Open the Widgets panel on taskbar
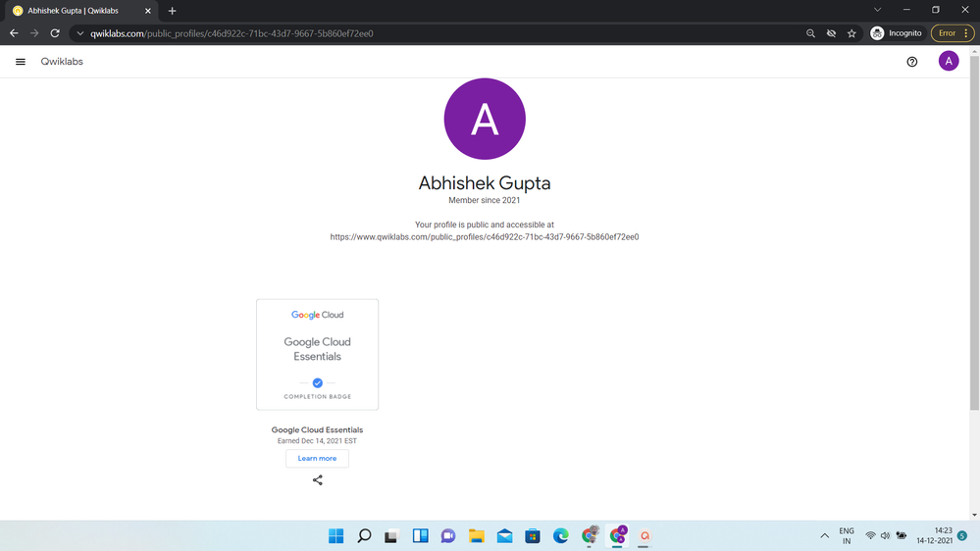This screenshot has height=551, width=980. tap(420, 535)
